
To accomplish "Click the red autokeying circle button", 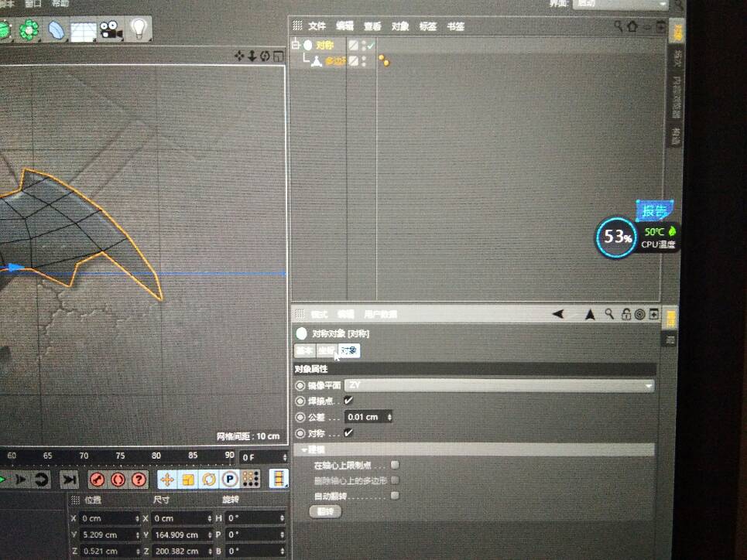I will pyautogui.click(x=118, y=479).
